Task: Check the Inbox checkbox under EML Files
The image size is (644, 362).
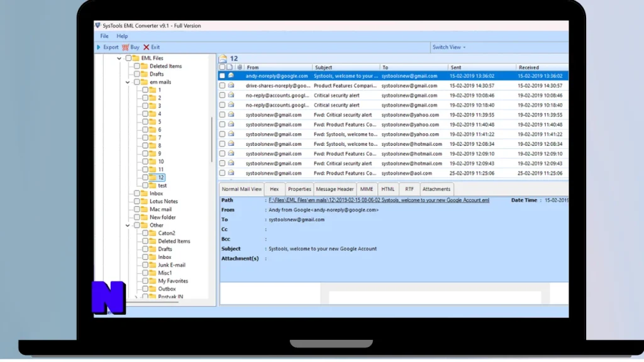Action: [136, 194]
